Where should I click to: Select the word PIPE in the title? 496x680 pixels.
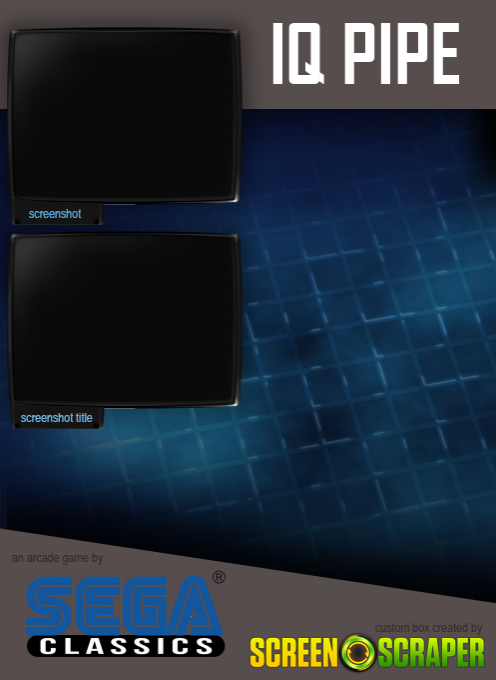pos(402,53)
